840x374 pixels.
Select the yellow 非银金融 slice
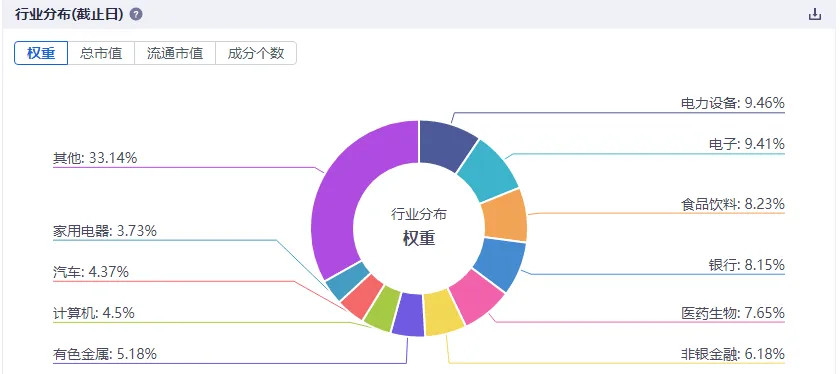444,313
